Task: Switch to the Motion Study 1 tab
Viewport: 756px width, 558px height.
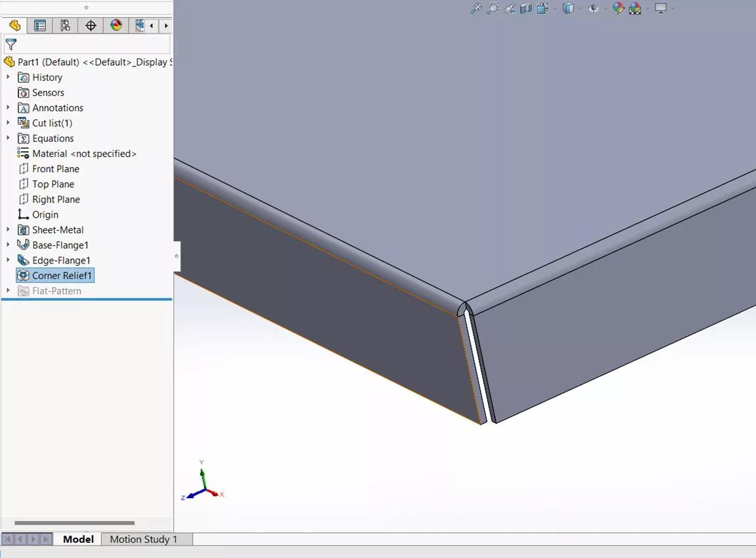Action: (x=144, y=539)
